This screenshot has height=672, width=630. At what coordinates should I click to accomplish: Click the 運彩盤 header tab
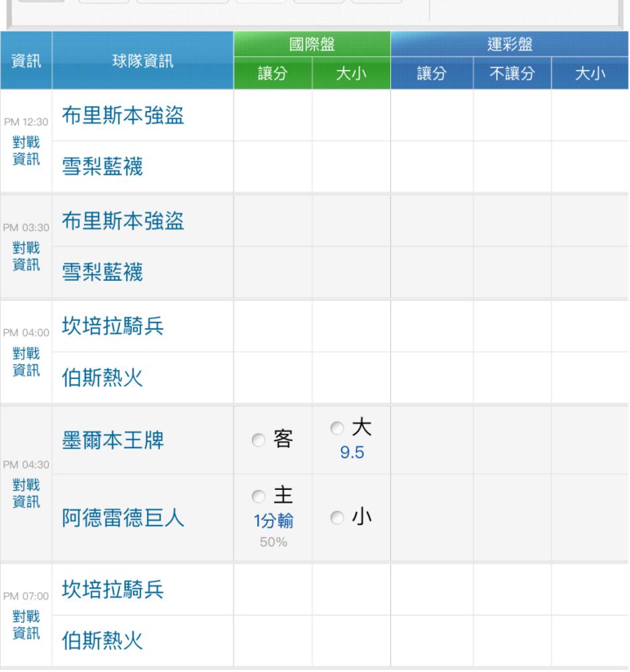(x=510, y=44)
